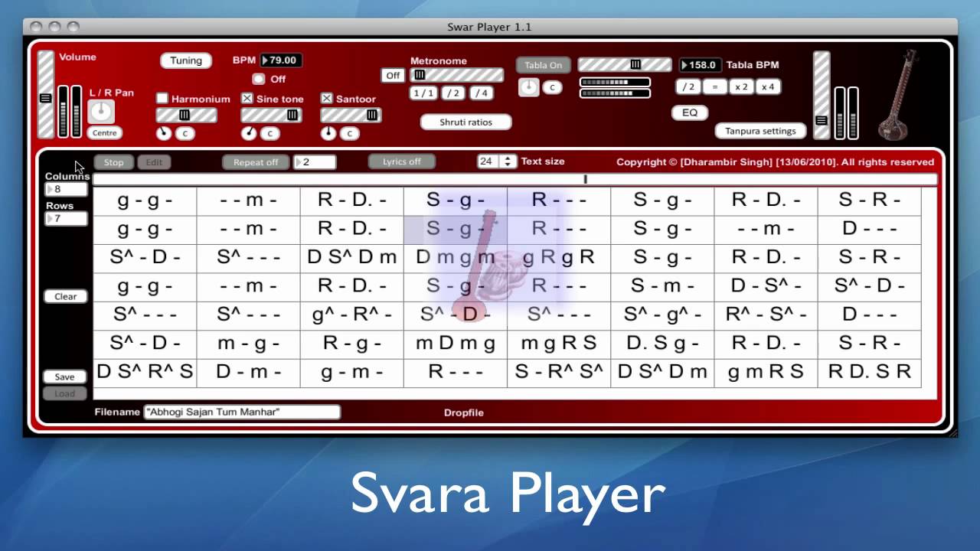Adjust the Metronome volume slider
The width and height of the screenshot is (980, 551).
point(457,75)
